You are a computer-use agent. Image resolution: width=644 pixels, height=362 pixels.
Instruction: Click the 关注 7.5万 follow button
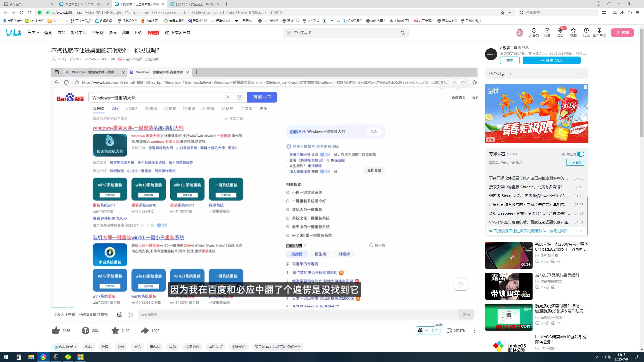click(x=551, y=60)
